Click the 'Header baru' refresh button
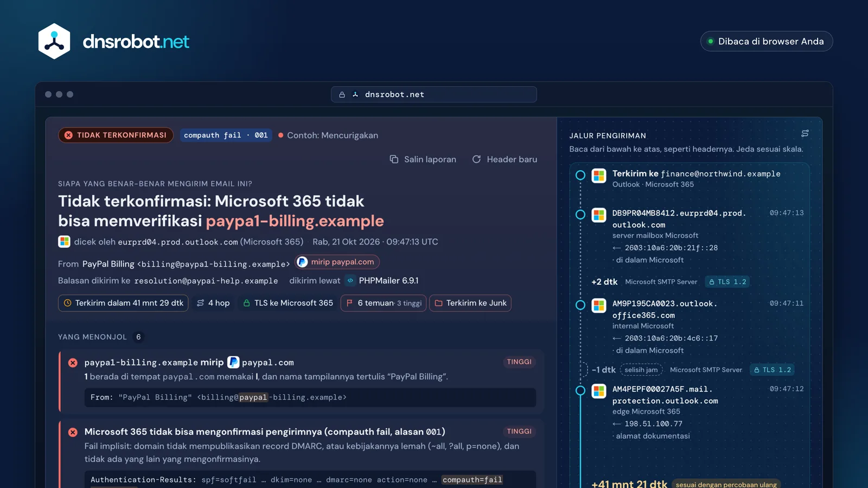The image size is (868, 488). coord(505,159)
